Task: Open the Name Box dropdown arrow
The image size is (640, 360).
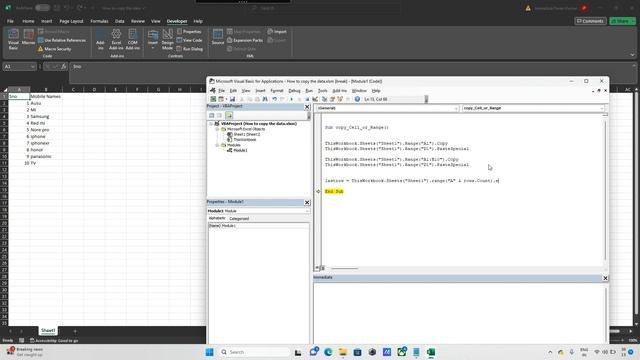Action: click(x=32, y=67)
